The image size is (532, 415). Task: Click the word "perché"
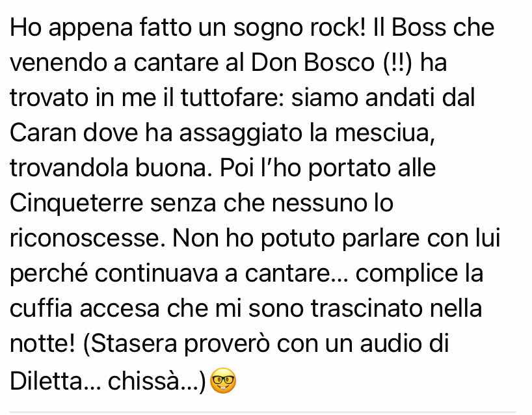point(49,273)
